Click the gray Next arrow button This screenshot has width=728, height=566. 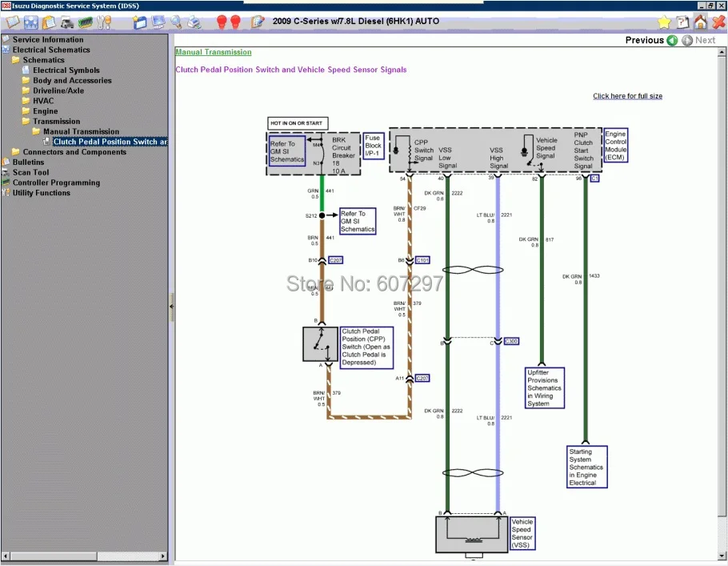[x=687, y=40]
